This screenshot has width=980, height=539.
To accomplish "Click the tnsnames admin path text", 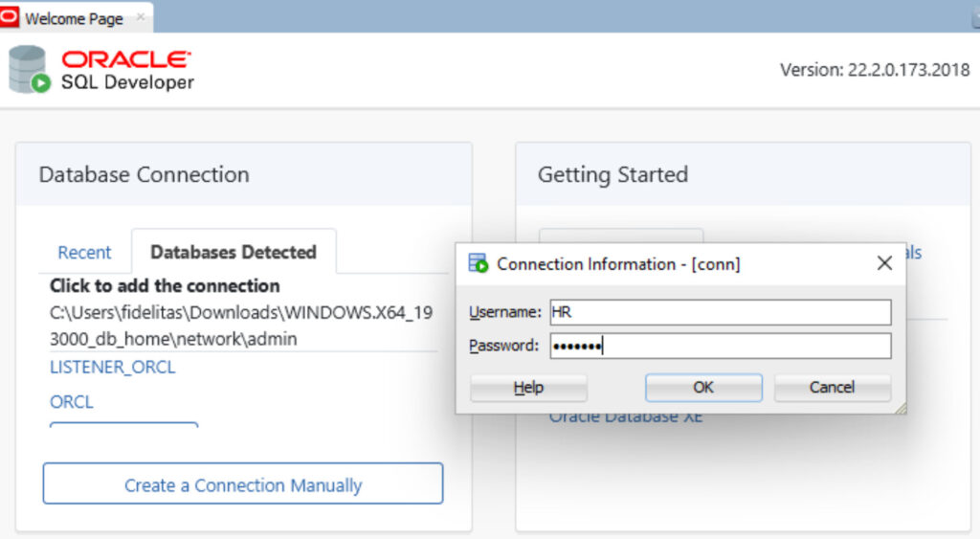I will (x=241, y=326).
